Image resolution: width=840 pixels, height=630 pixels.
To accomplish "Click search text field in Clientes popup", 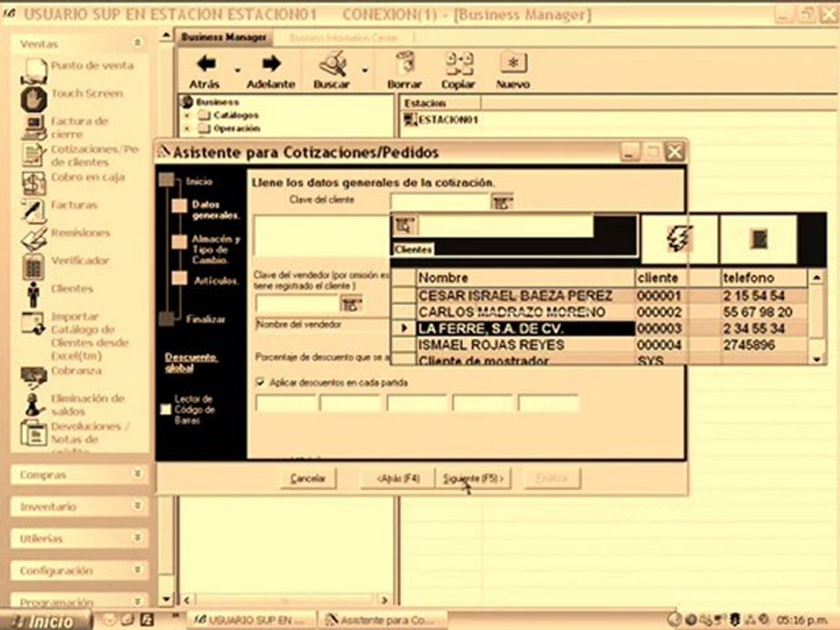I will (505, 226).
